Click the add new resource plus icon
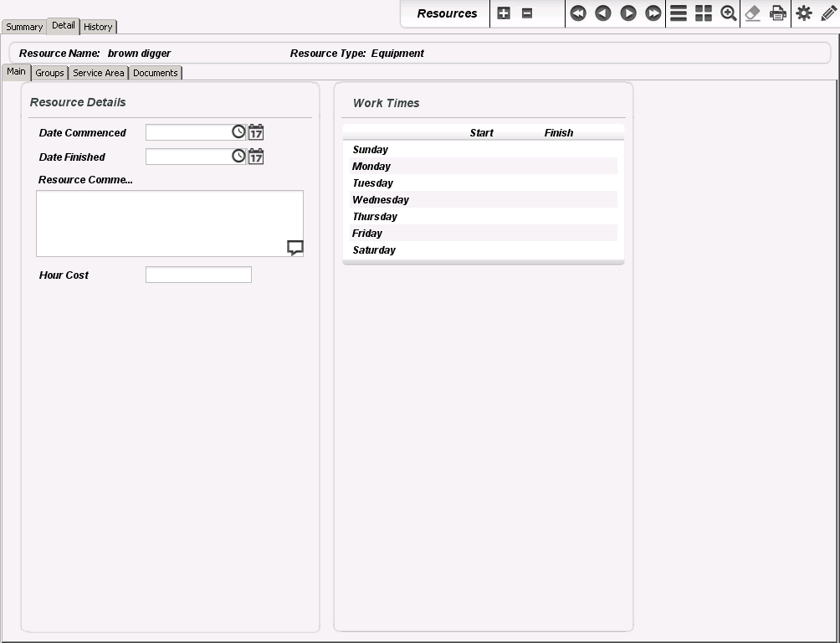Image resolution: width=840 pixels, height=643 pixels. (x=504, y=13)
